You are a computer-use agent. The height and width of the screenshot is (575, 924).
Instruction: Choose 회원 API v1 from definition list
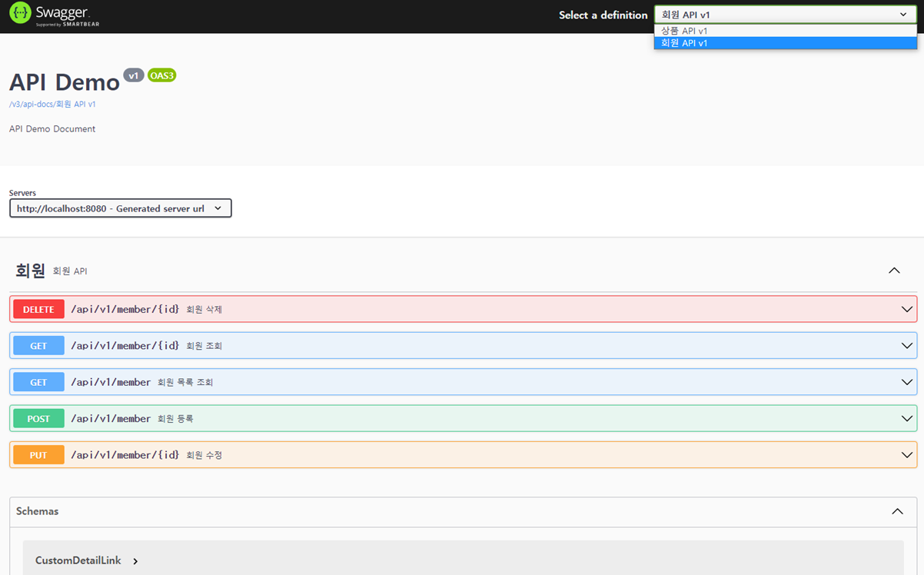[785, 43]
